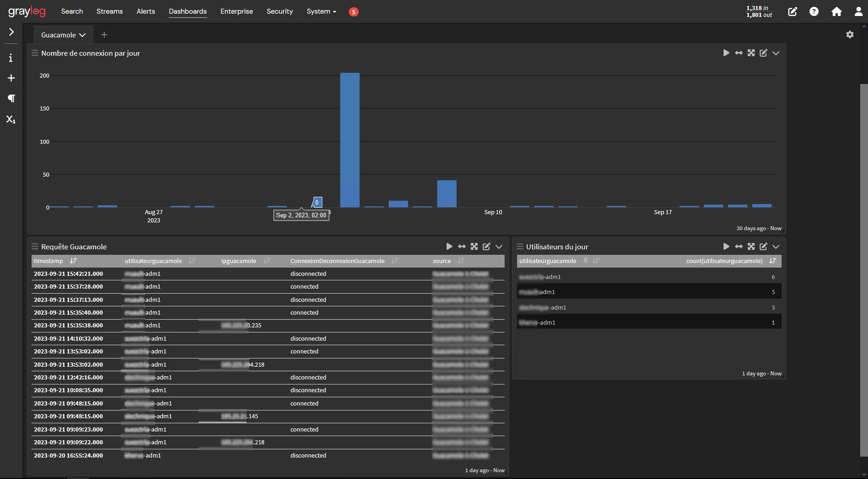
Task: Open the Search menu item
Action: click(72, 11)
